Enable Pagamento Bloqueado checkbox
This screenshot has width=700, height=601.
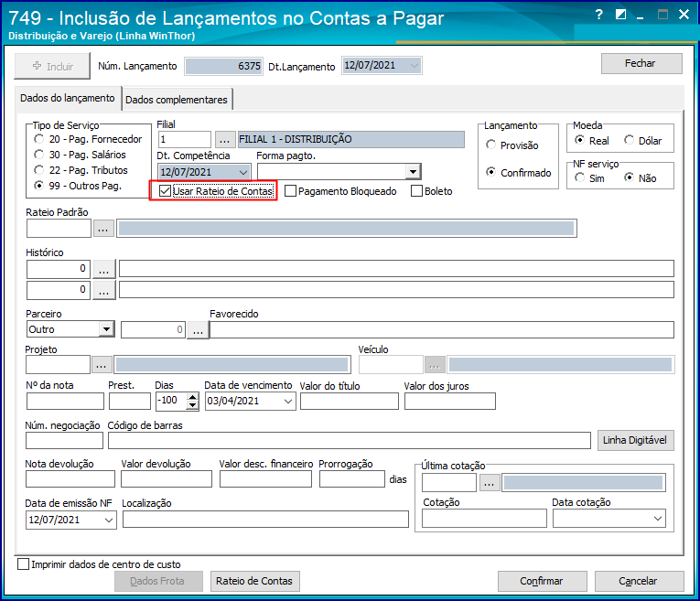coord(291,191)
